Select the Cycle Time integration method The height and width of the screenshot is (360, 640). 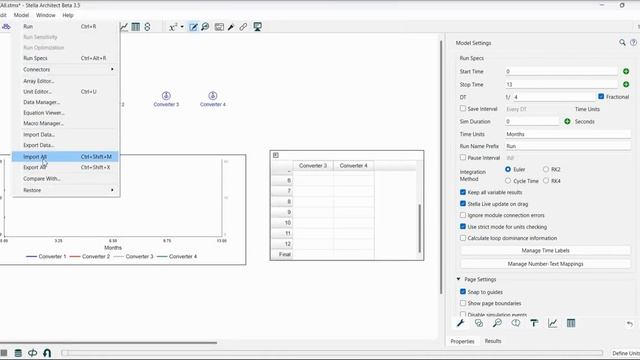pyautogui.click(x=508, y=180)
